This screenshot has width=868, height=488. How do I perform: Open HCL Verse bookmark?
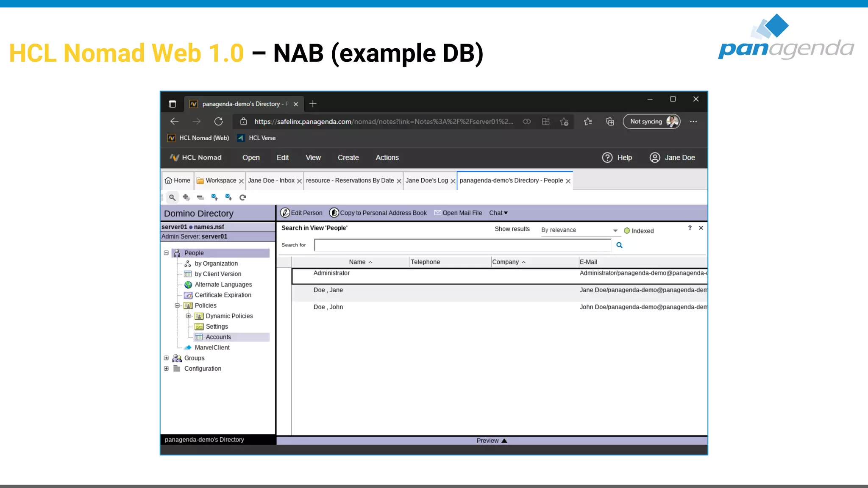(x=256, y=138)
